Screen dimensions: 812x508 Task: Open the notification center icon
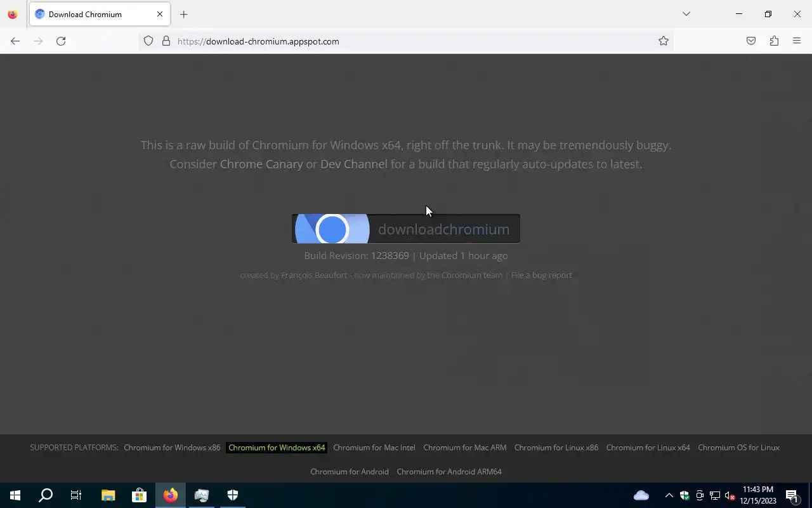pos(792,495)
